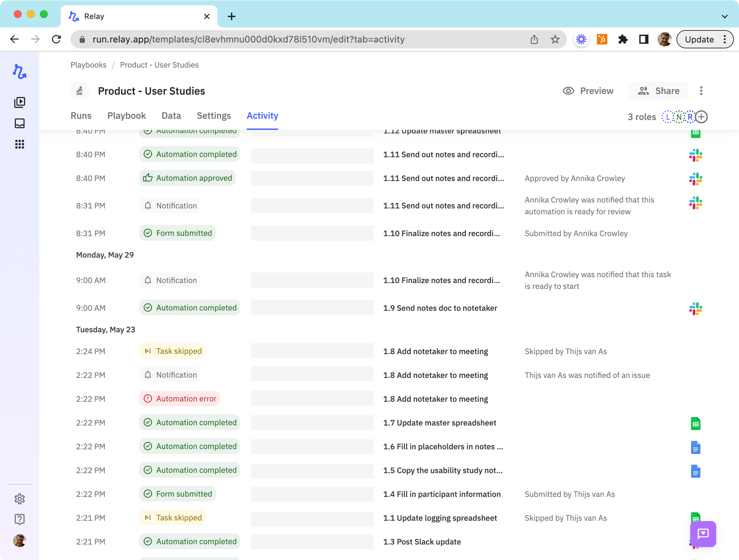Open the Runs icon in the sidebar
The width and height of the screenshot is (739, 560).
tap(19, 102)
